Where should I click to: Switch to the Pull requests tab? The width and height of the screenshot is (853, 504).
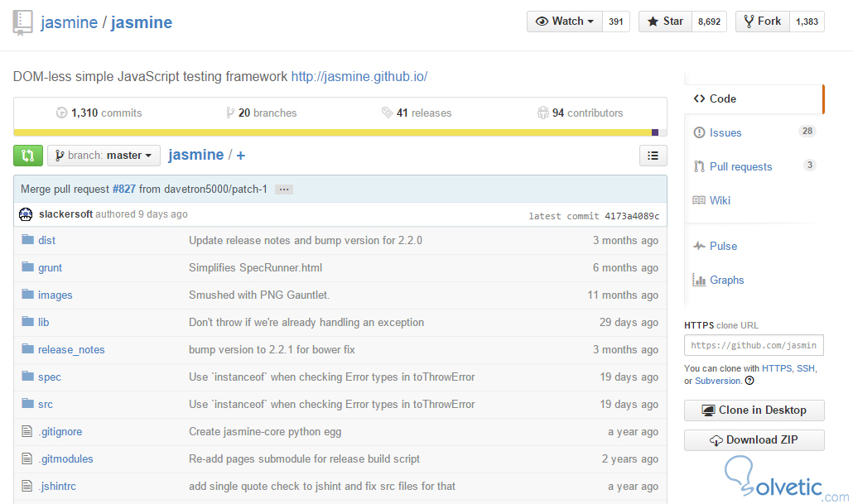coord(740,166)
